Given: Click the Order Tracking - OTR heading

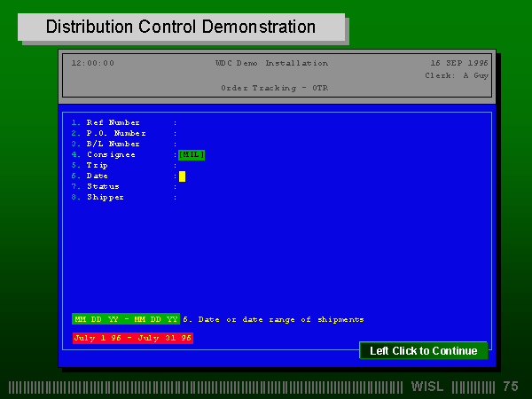Looking at the screenshot, I should 275,88.
